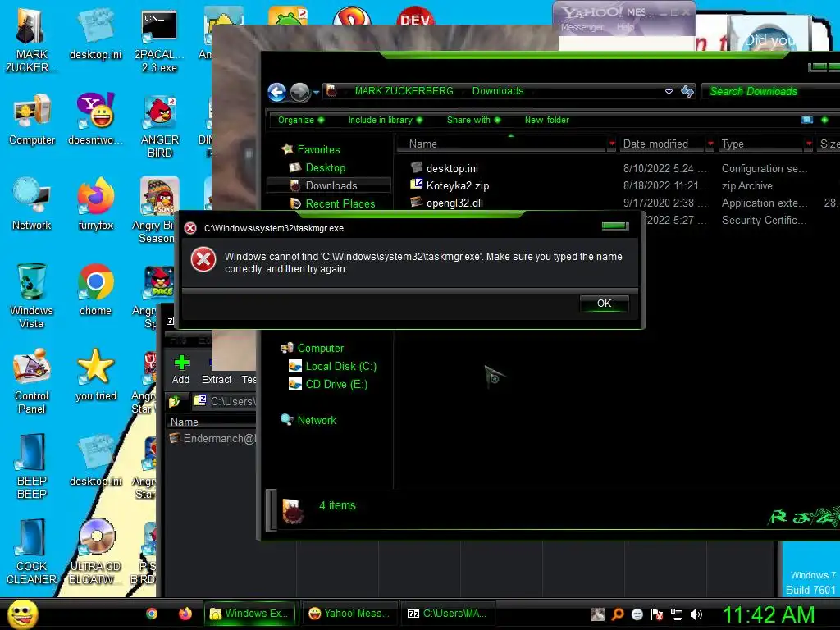
Task: Click volume speaker icon in system tray
Action: pyautogui.click(x=696, y=614)
